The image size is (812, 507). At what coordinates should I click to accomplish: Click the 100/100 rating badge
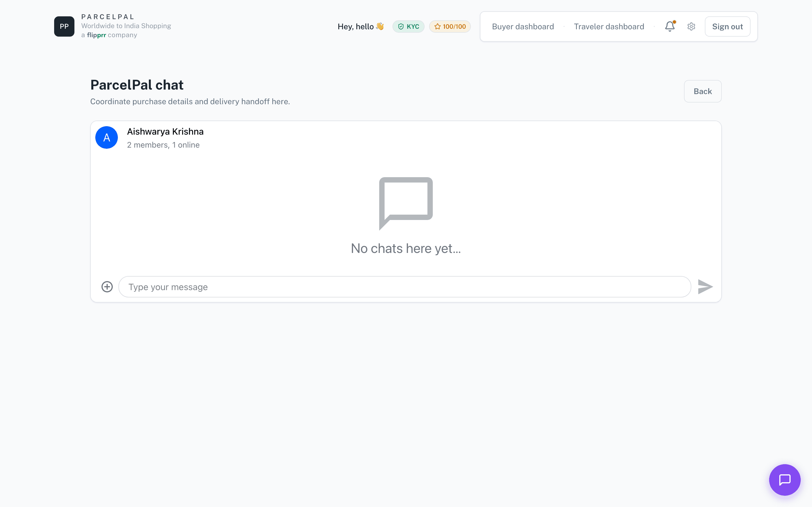pos(450,26)
